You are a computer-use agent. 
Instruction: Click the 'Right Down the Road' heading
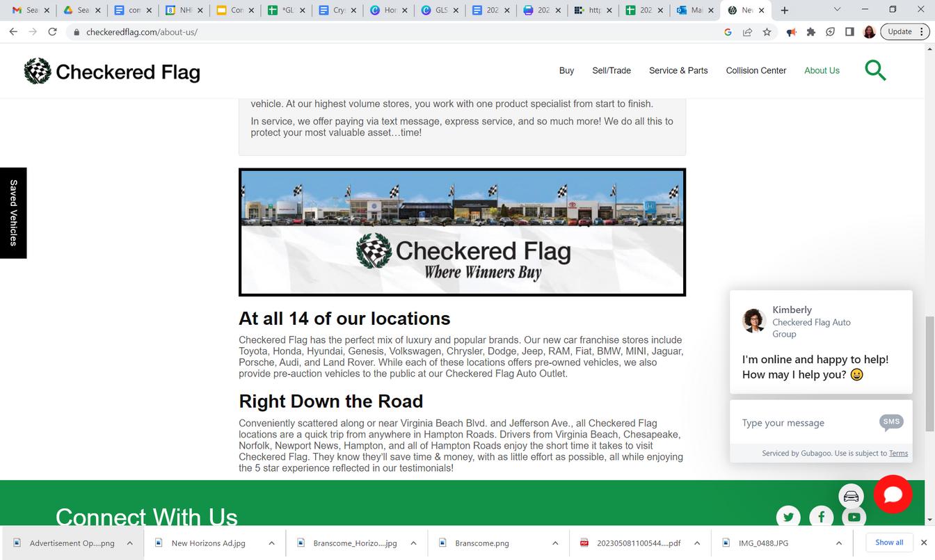point(331,401)
